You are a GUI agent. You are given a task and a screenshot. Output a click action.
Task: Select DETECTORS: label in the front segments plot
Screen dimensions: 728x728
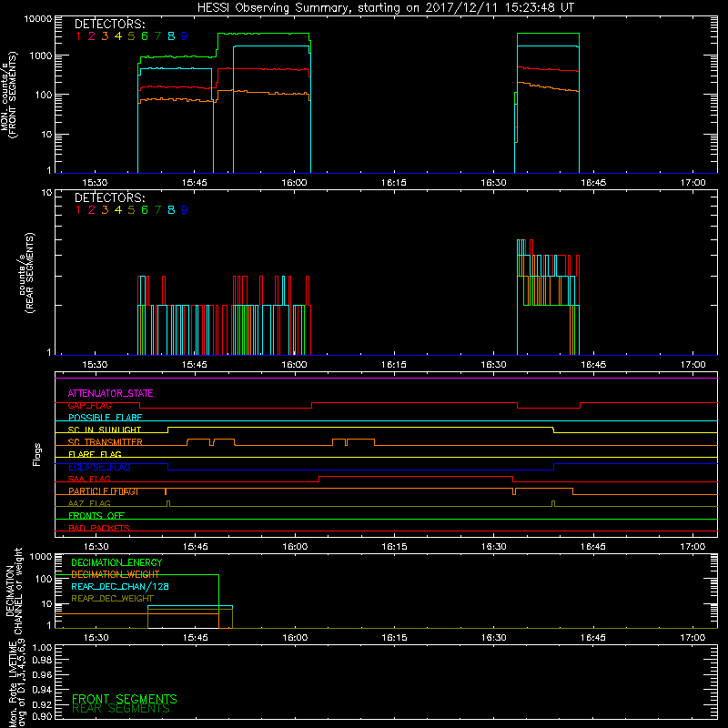tap(109, 25)
